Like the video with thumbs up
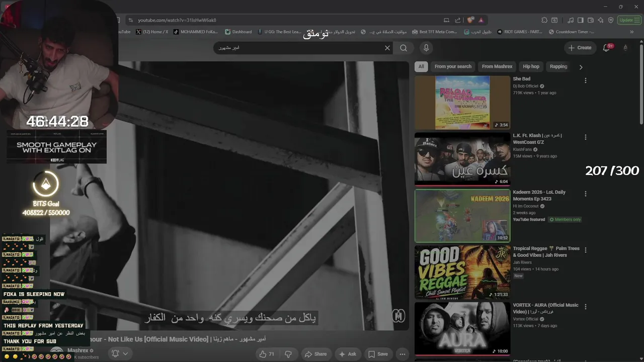 [267, 354]
